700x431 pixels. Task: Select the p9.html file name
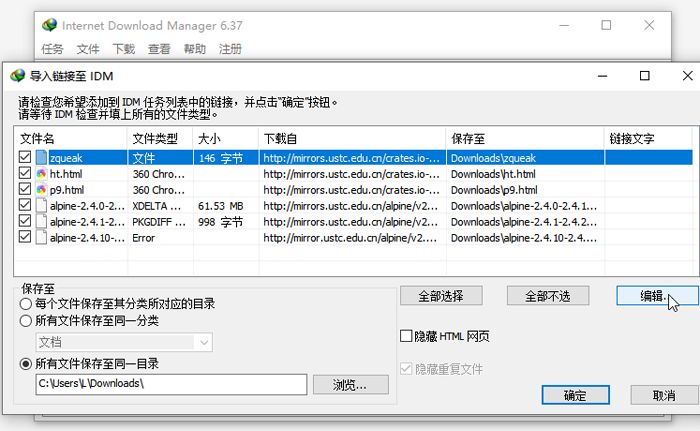[67, 190]
